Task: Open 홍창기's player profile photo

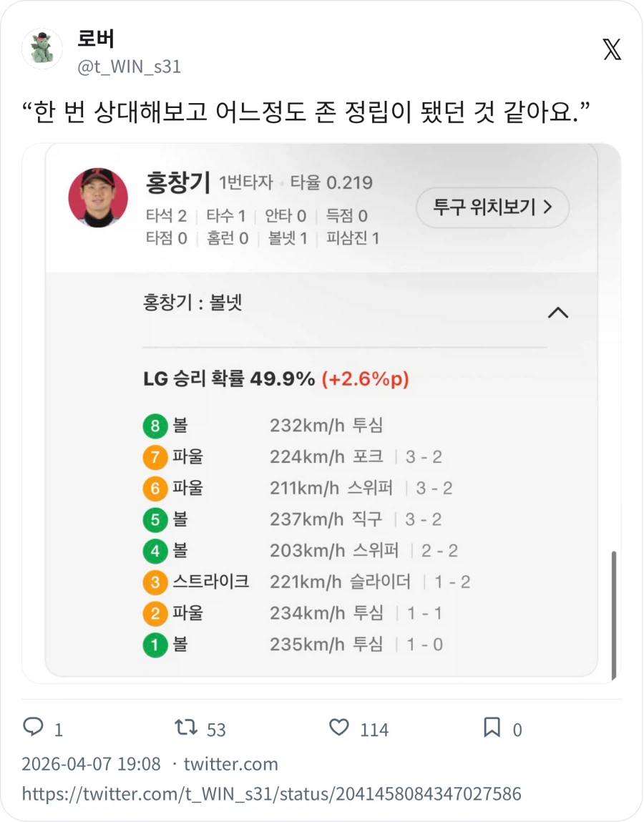Action: (97, 199)
